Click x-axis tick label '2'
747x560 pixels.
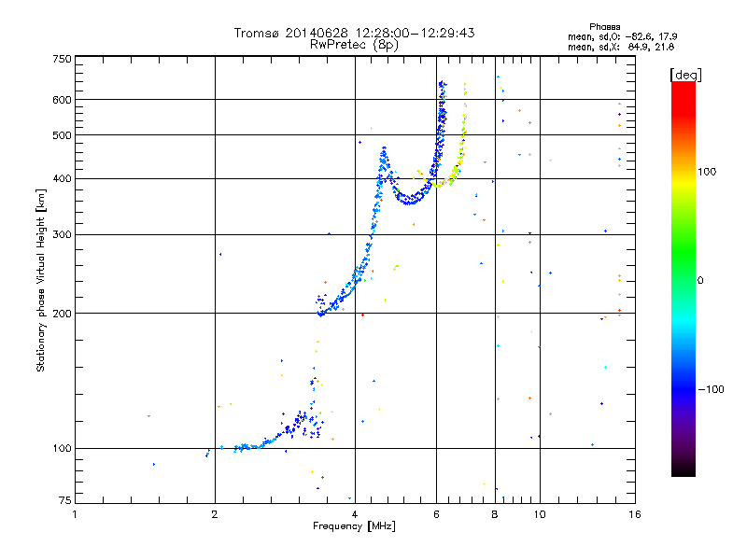(x=215, y=514)
